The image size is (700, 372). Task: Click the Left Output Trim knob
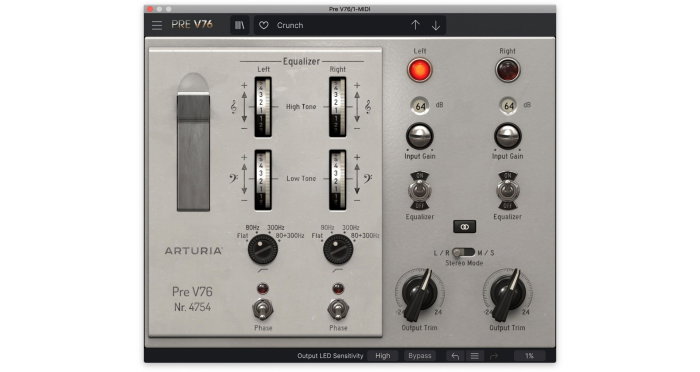click(x=420, y=293)
